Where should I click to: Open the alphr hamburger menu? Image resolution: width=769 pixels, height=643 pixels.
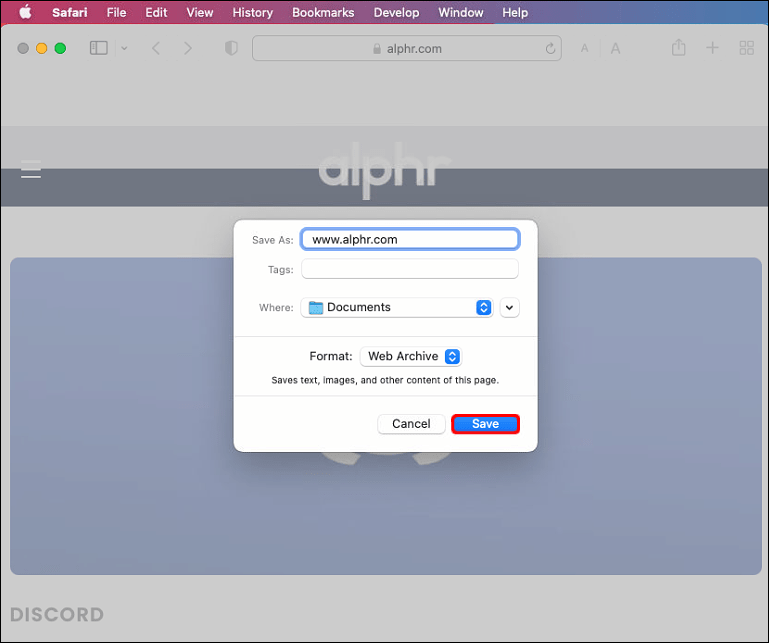point(31,169)
